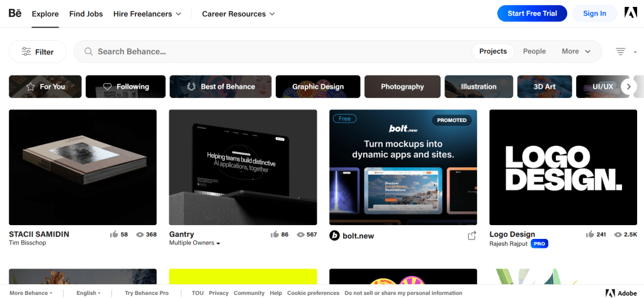
Task: Expand the More search options dropdown
Action: [x=576, y=52]
